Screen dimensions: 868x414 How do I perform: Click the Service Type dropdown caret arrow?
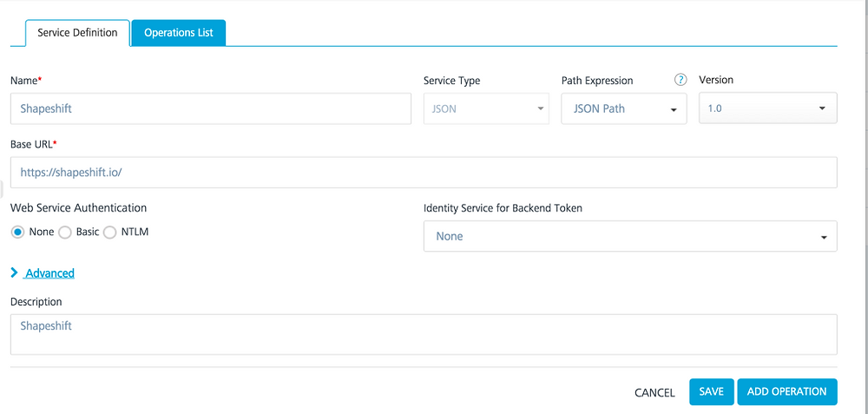[541, 108]
